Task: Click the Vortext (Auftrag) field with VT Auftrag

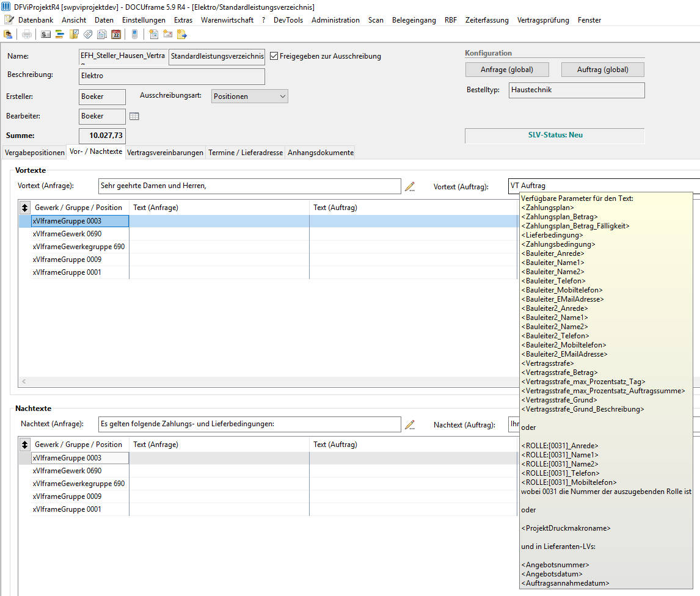Action: [x=604, y=186]
